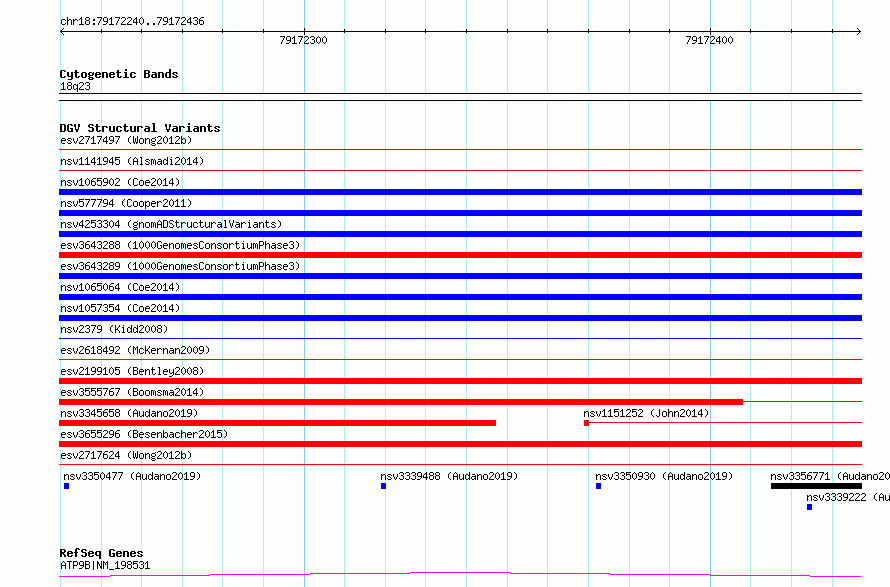Click the black bar under nsv3356771
This screenshot has width=890, height=587.
[x=816, y=486]
